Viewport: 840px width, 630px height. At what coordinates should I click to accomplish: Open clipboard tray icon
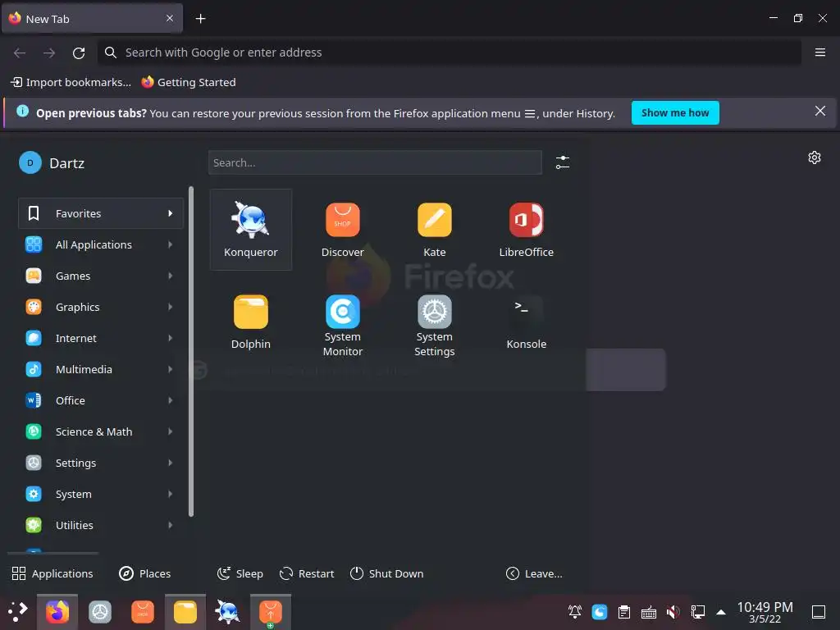[624, 612]
